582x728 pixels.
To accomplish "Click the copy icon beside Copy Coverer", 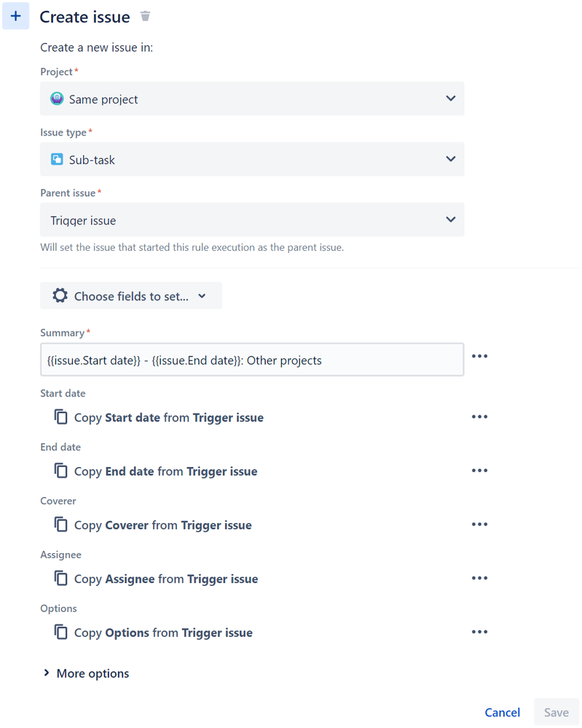I will click(x=60, y=525).
